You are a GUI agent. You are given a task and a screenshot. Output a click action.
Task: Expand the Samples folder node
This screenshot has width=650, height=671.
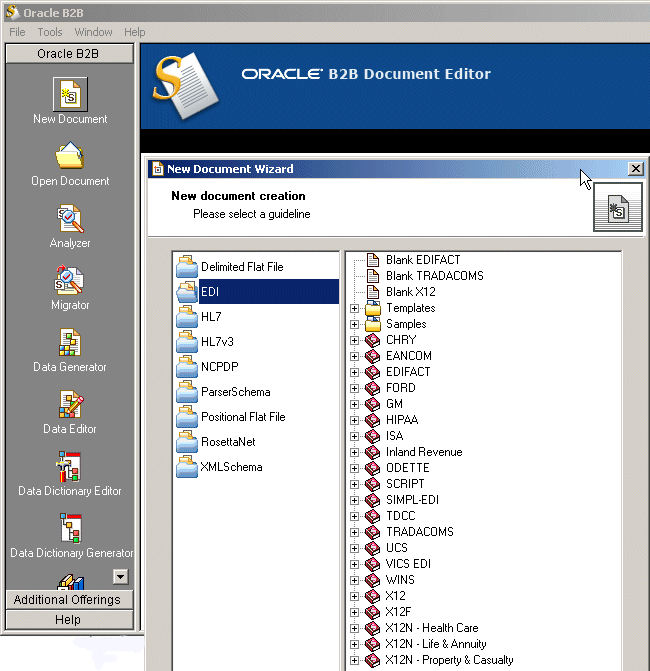click(354, 324)
